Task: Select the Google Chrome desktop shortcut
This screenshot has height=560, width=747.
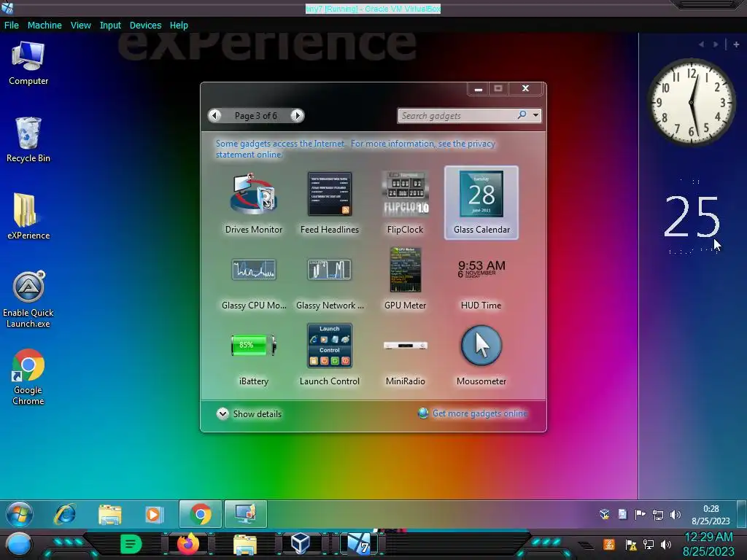Action: [x=28, y=377]
